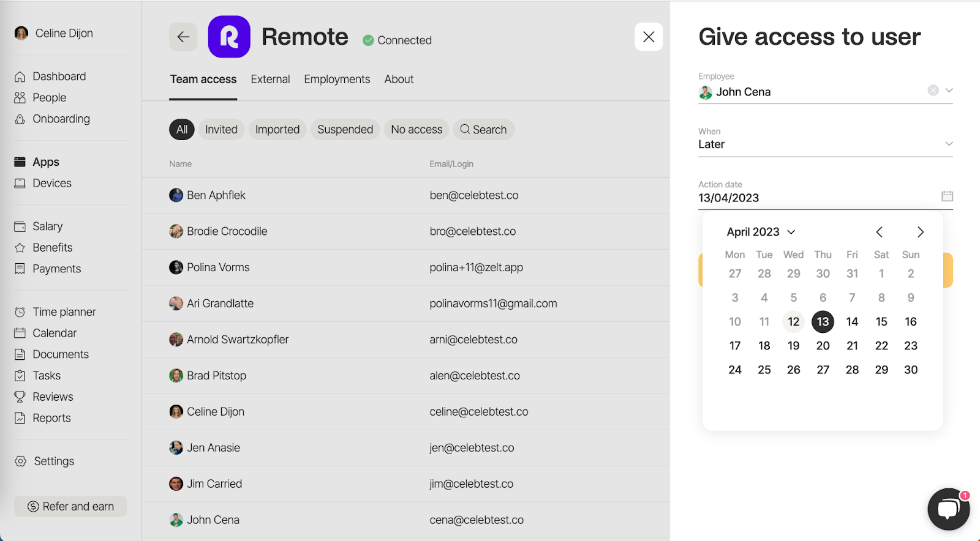The width and height of the screenshot is (980, 541).
Task: Choose the selected date 13 in calendar
Action: [x=823, y=322]
